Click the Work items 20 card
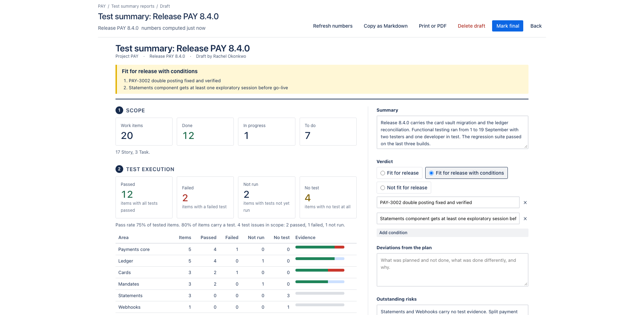The width and height of the screenshot is (644, 315). [144, 132]
